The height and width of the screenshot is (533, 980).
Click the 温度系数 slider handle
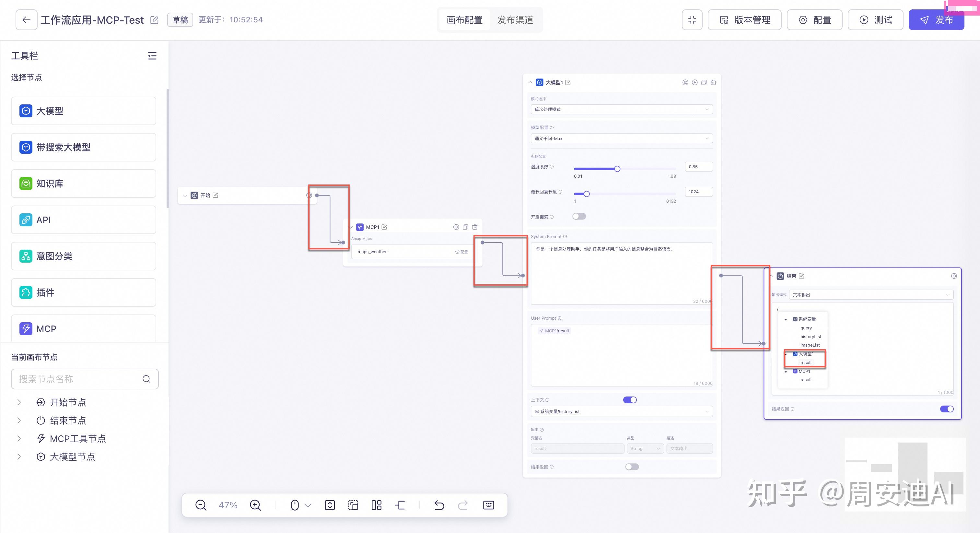tap(617, 169)
